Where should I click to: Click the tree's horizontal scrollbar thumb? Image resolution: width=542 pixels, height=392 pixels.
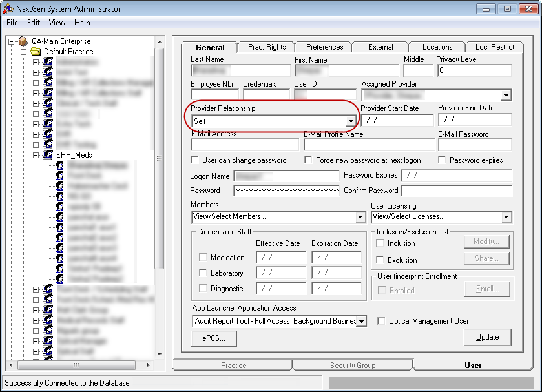pyautogui.click(x=76, y=365)
